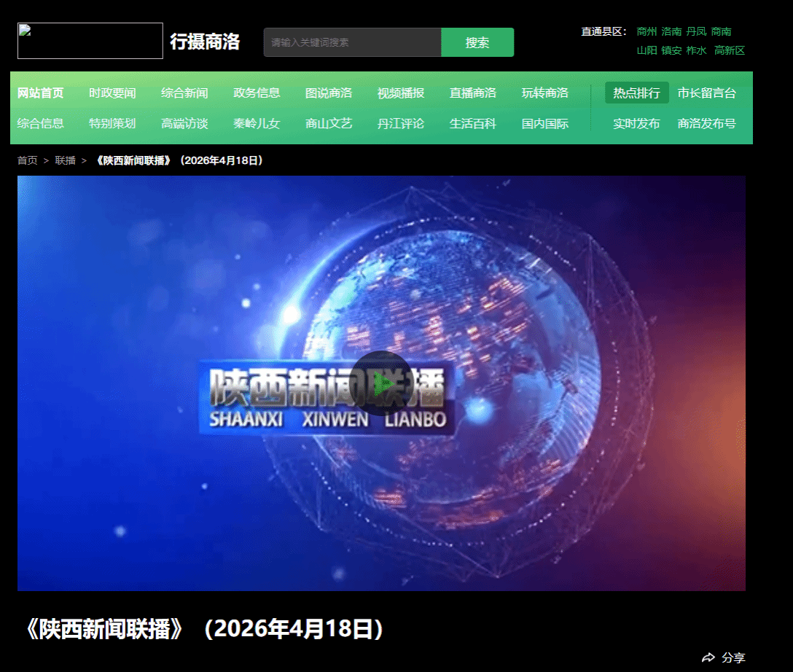Screen dimensions: 793x672
Task: Go to 实时发布 page
Action: 636,124
